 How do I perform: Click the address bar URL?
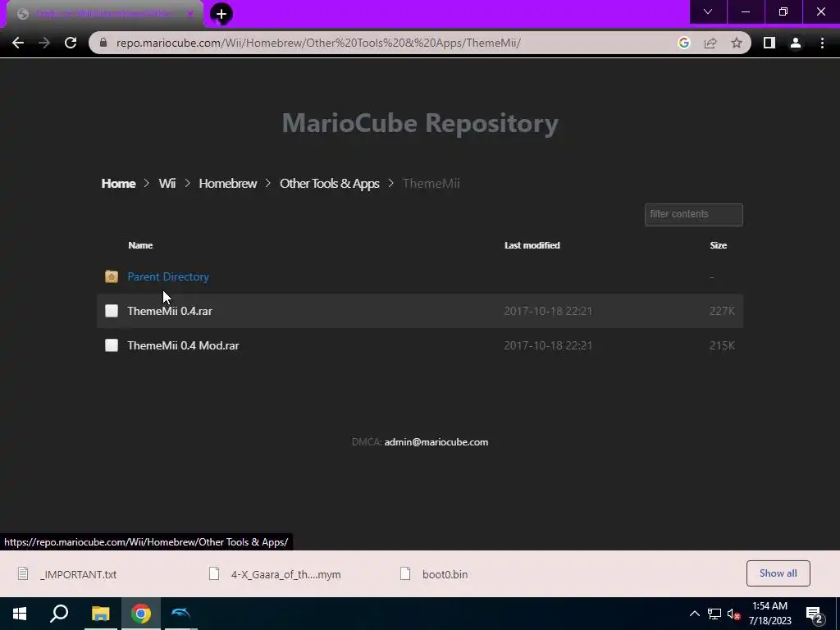pyautogui.click(x=318, y=43)
